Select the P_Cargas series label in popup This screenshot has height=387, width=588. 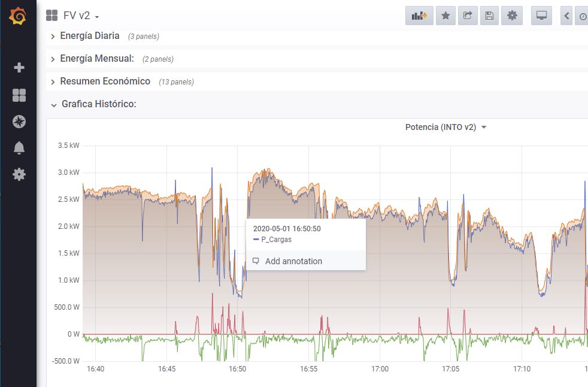276,239
